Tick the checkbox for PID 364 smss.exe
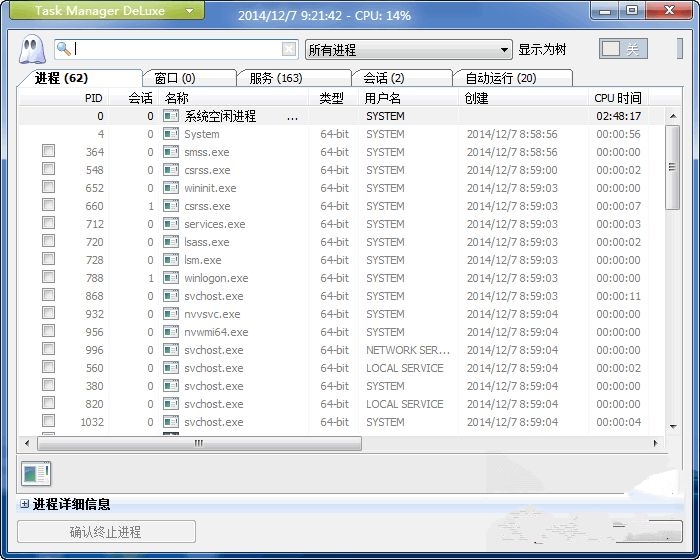 coord(48,151)
